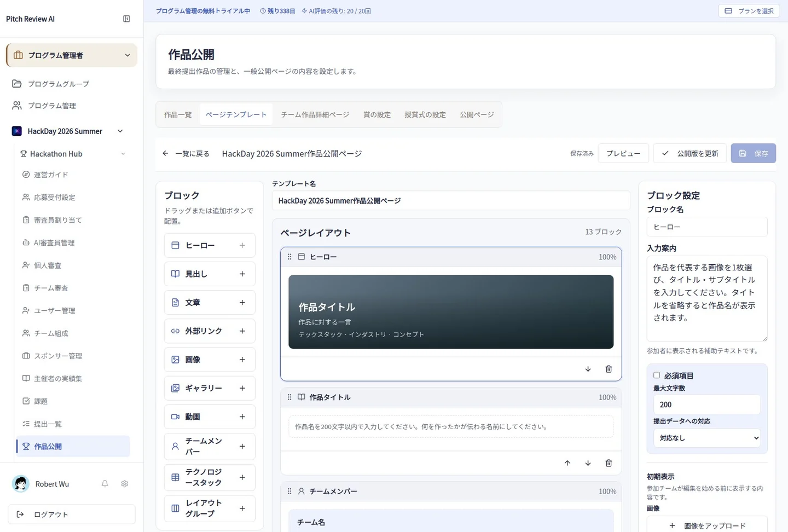Click the プランを選択 button
This screenshot has height=532, width=788.
coord(749,11)
